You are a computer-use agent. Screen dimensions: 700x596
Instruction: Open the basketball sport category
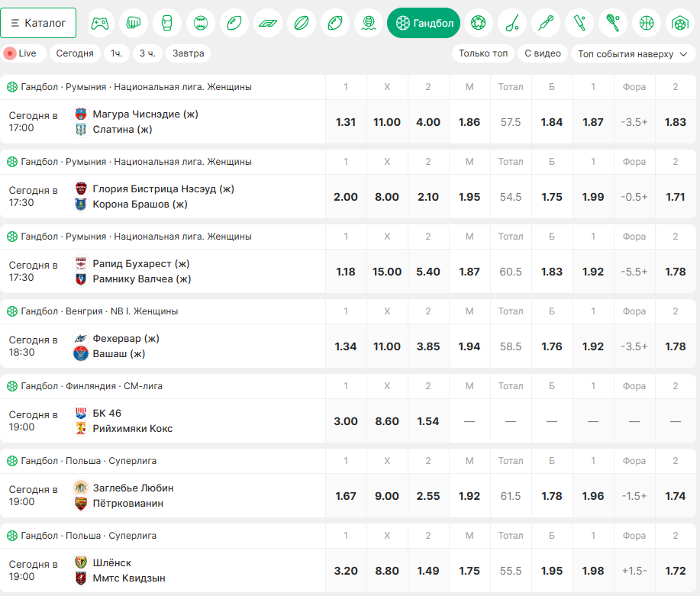click(646, 23)
